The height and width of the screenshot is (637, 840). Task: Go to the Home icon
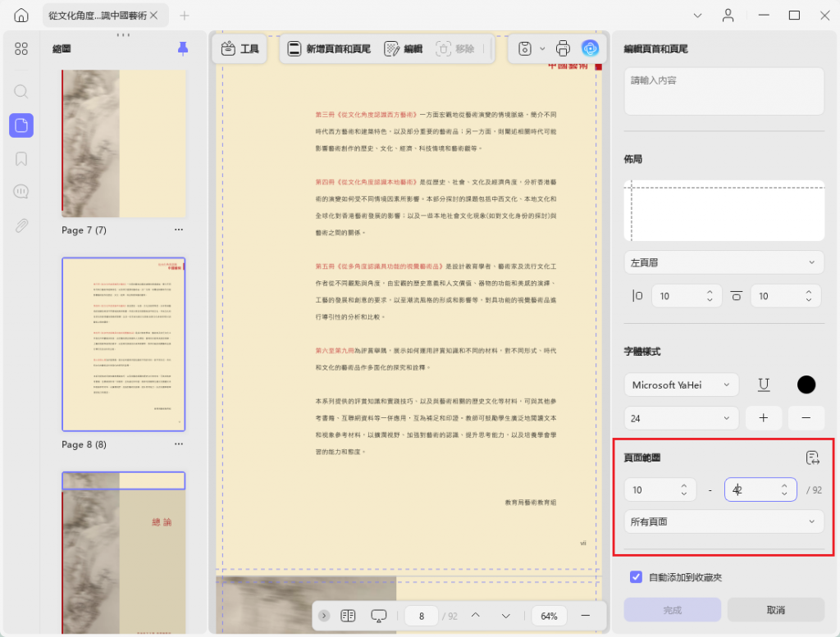point(21,15)
